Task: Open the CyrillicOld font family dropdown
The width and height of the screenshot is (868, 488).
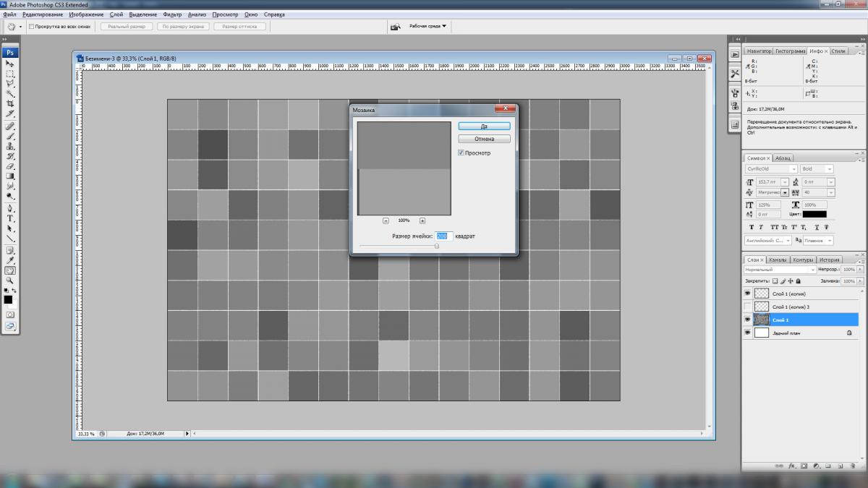Action: [791, 169]
